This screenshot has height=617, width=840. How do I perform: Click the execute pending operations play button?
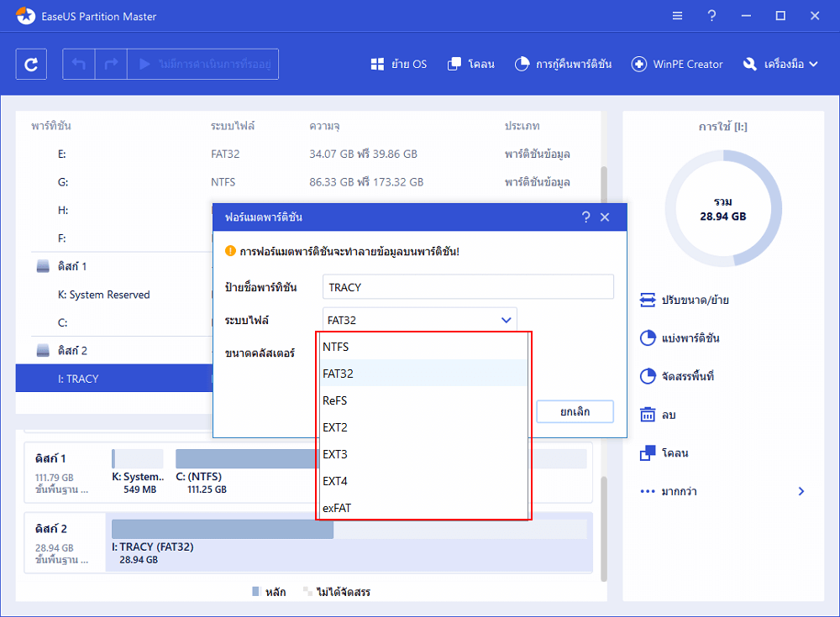203,65
